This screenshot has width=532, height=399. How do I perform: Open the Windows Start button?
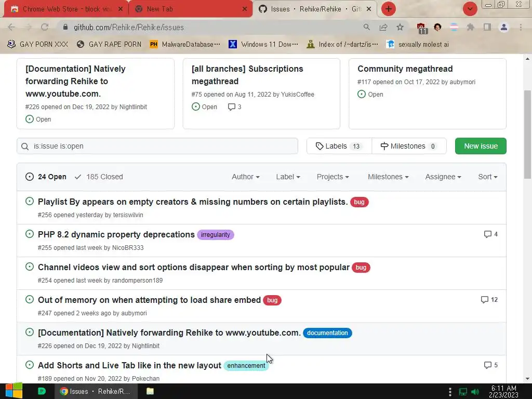[14, 391]
